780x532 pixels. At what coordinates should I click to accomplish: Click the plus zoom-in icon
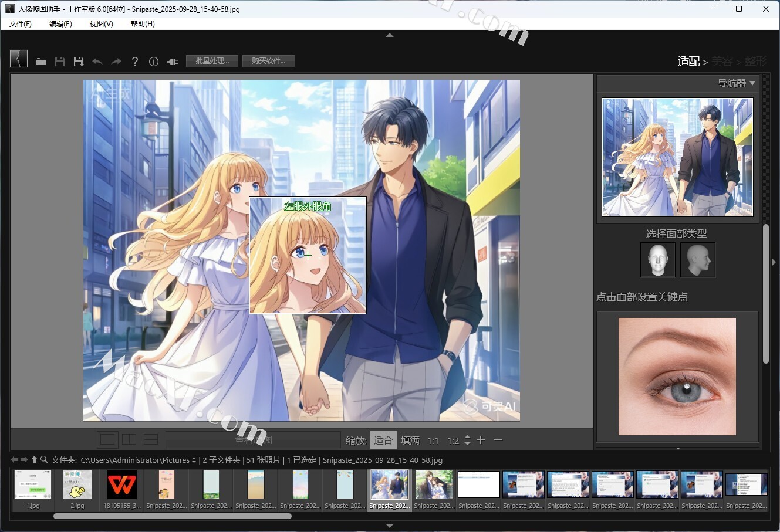(x=481, y=440)
